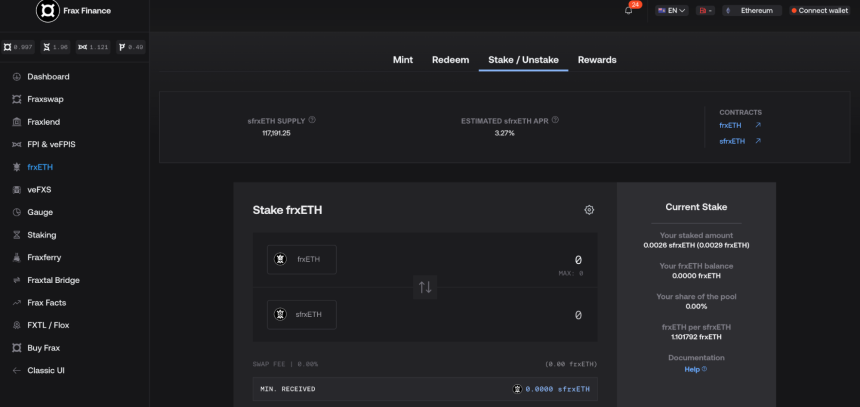This screenshot has height=407, width=860.
Task: Click the sfrxETH SUPPLY info icon
Action: pyautogui.click(x=312, y=120)
